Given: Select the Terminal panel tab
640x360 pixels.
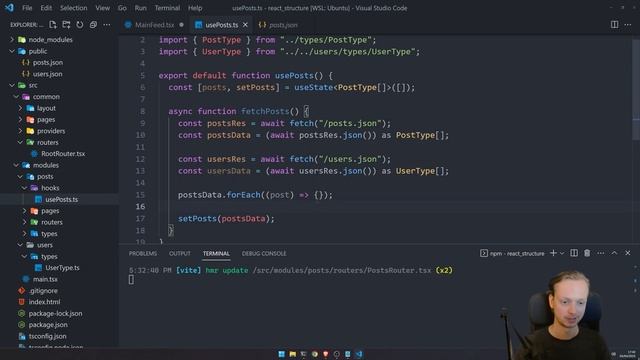Looking at the screenshot, I should tap(216, 253).
